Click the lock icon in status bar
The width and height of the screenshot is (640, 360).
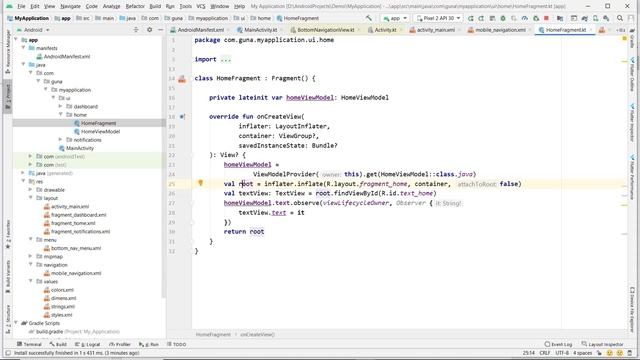click(x=600, y=353)
